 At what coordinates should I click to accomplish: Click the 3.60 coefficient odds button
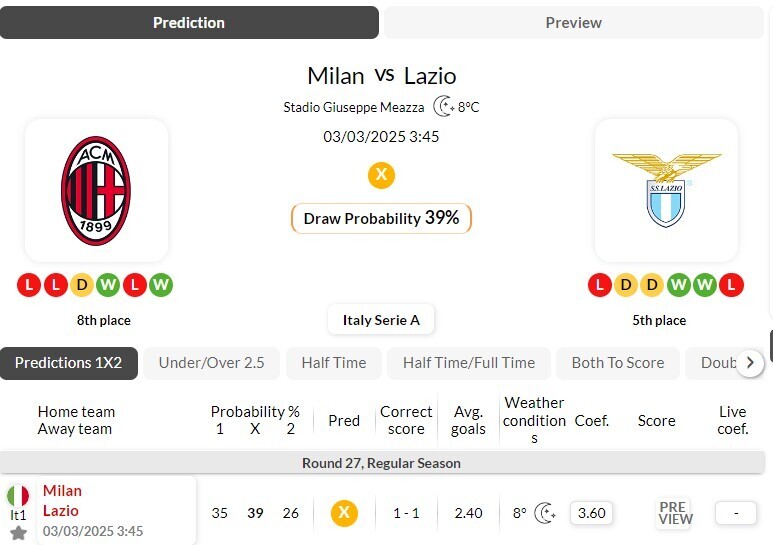[592, 513]
